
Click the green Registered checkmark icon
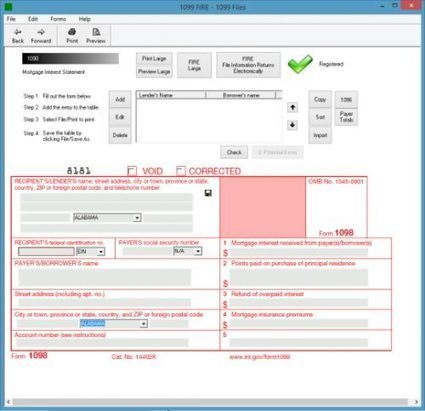pos(300,64)
